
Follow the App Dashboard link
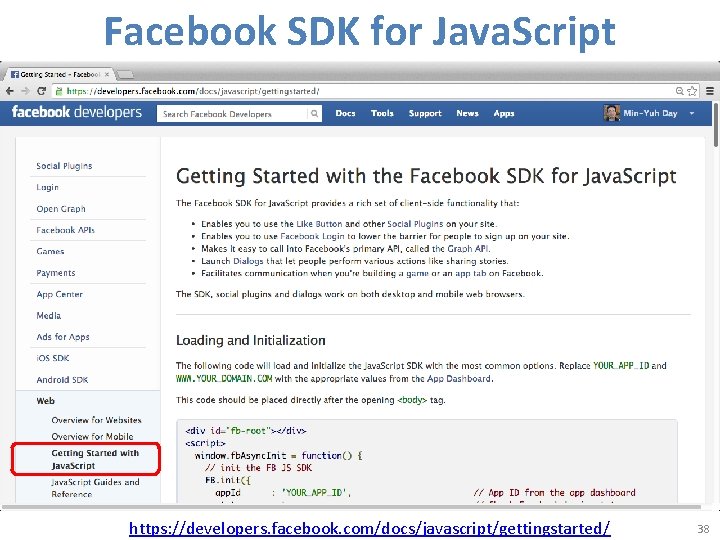(x=459, y=379)
